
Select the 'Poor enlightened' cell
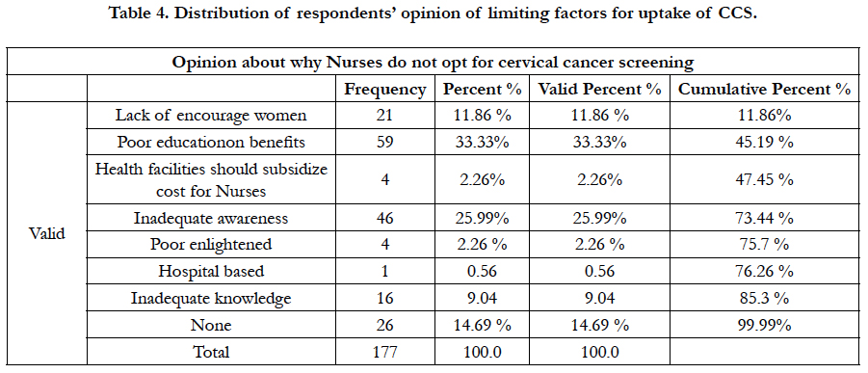click(211, 244)
